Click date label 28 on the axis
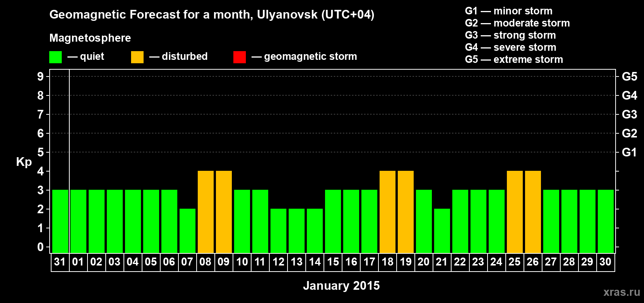The width and height of the screenshot is (644, 303). (x=569, y=262)
